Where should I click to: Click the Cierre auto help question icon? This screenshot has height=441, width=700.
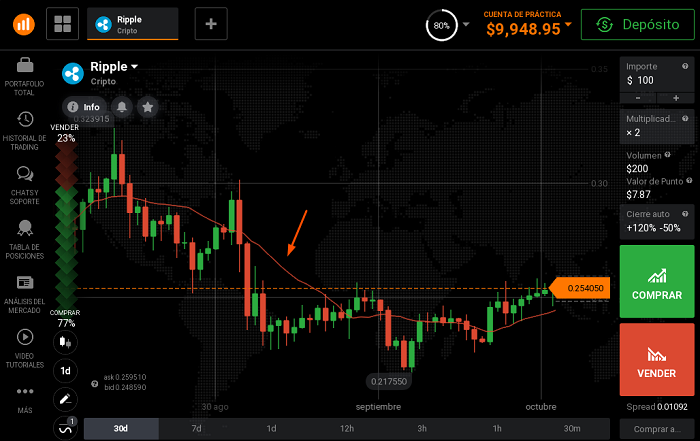coord(685,213)
